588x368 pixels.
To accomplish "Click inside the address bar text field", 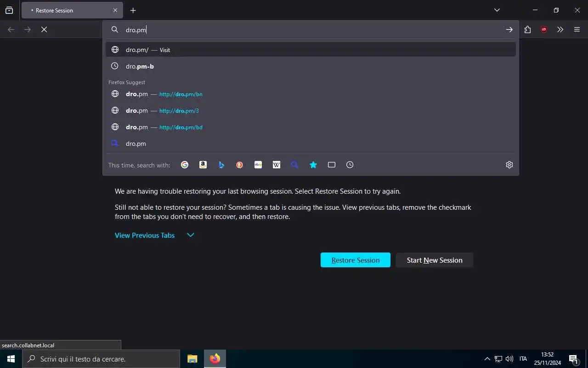I will click(312, 29).
